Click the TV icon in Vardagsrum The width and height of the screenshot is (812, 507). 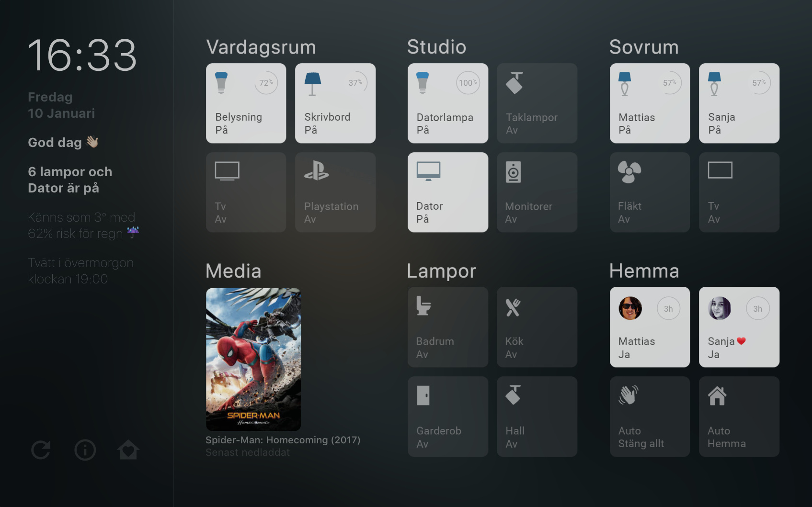pyautogui.click(x=228, y=171)
